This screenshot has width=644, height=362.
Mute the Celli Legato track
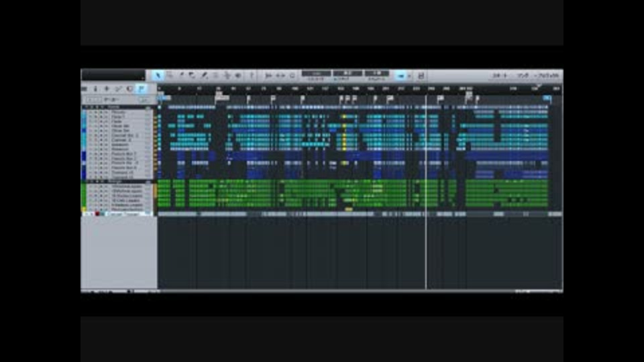91,200
